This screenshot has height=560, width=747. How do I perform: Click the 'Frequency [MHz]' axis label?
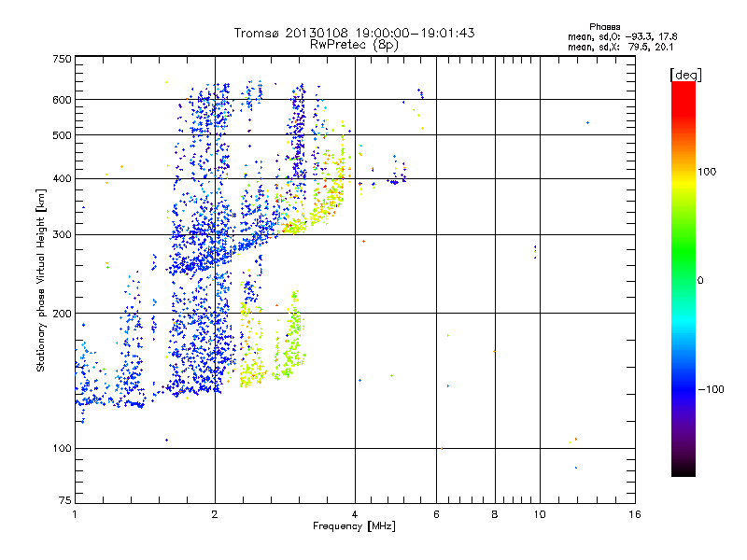354,526
